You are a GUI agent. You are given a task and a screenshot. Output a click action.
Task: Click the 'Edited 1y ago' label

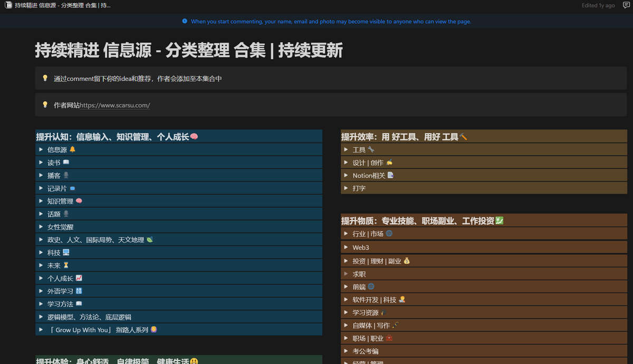coord(598,5)
